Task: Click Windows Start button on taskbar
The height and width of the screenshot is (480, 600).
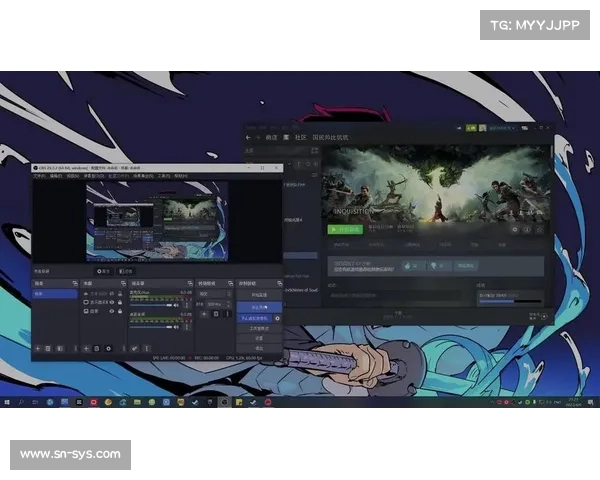Action: point(7,402)
